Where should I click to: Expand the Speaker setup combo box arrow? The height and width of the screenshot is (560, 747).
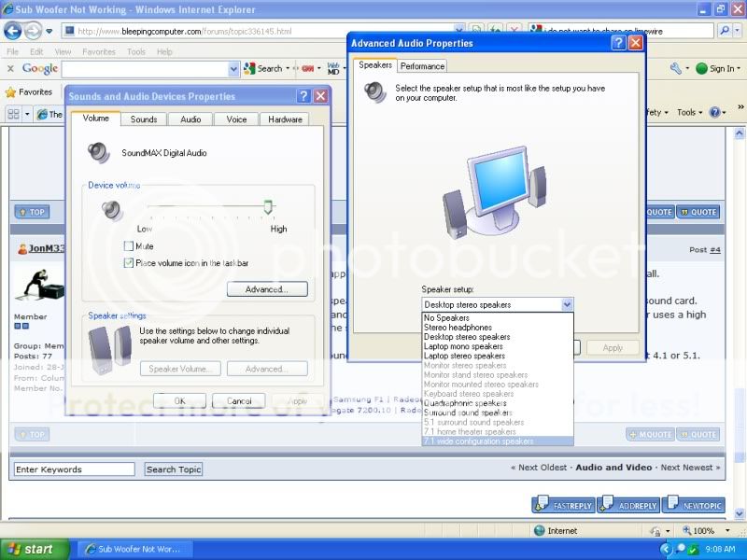pos(567,305)
